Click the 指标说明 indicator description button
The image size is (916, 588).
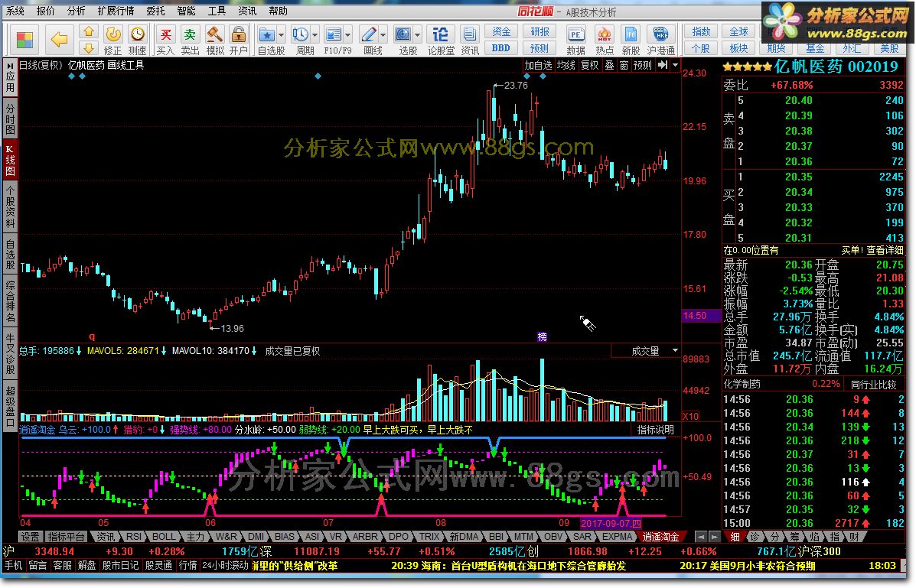(656, 430)
